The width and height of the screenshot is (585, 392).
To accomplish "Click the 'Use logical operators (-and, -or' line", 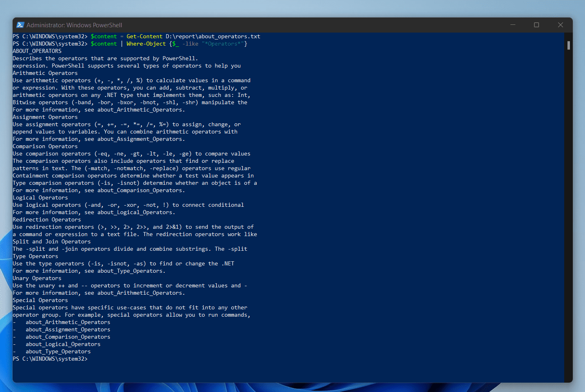I will (128, 205).
